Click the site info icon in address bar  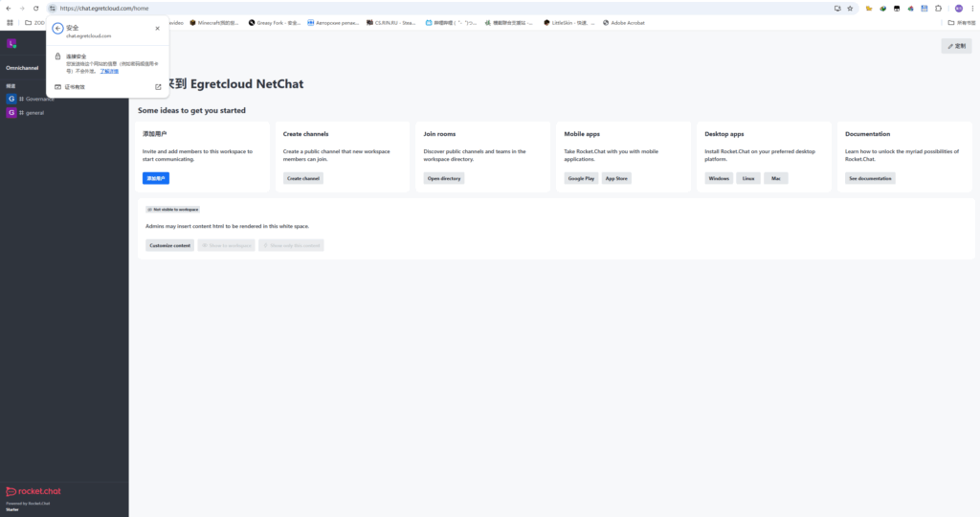click(53, 8)
